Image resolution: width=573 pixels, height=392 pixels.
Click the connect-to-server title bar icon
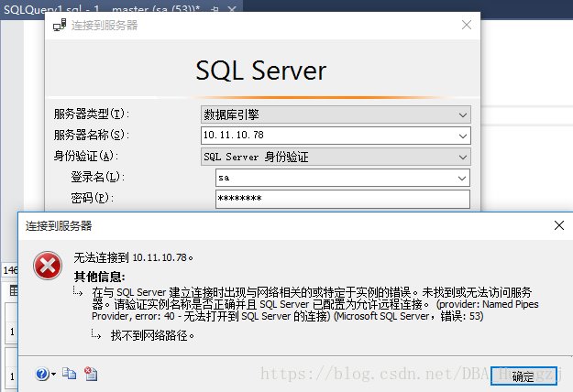(x=60, y=25)
